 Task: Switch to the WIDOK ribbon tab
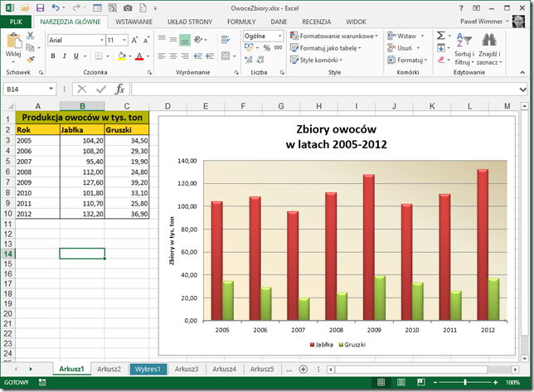356,22
